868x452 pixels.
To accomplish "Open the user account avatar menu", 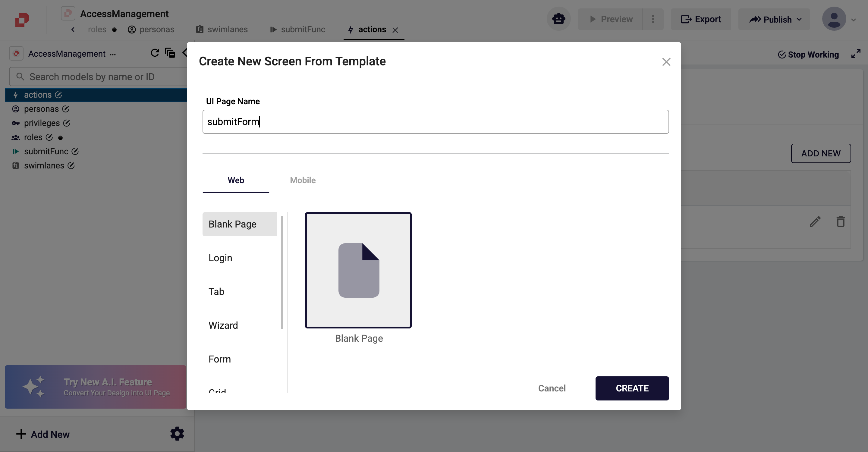I will coord(834,19).
